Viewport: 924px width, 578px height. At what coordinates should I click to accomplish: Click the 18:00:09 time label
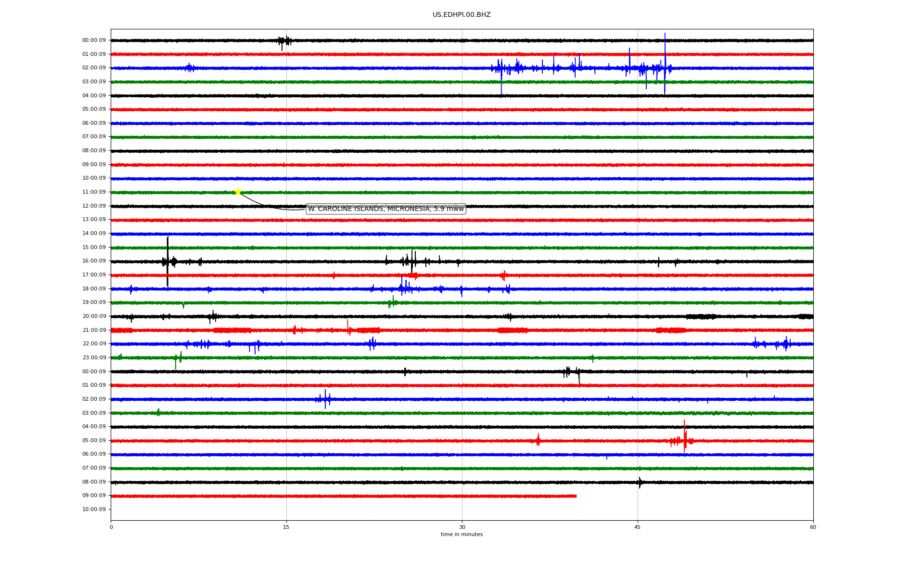pyautogui.click(x=94, y=289)
